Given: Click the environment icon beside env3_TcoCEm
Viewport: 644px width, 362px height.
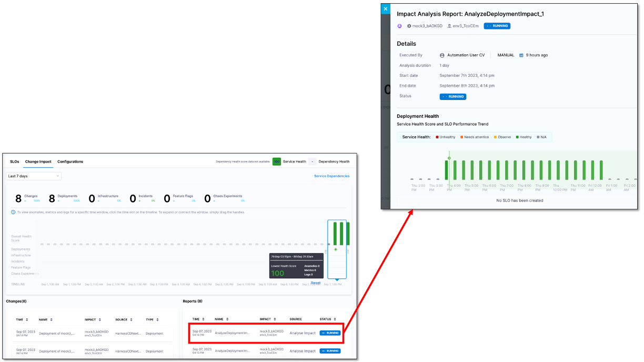Looking at the screenshot, I should (449, 26).
